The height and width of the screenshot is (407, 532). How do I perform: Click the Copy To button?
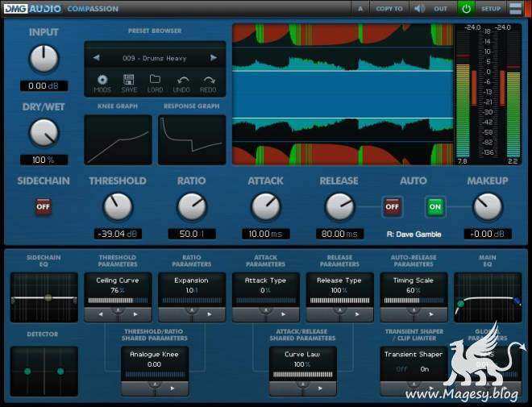click(x=389, y=9)
